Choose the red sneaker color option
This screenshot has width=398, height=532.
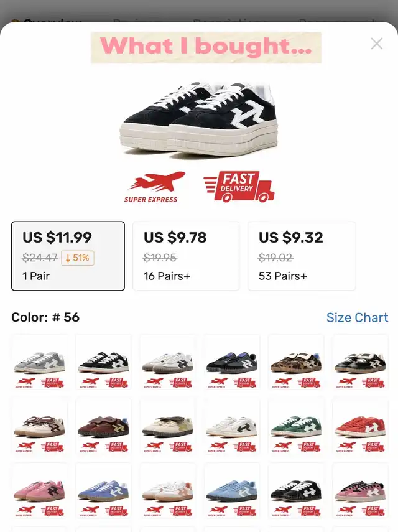pos(360,426)
